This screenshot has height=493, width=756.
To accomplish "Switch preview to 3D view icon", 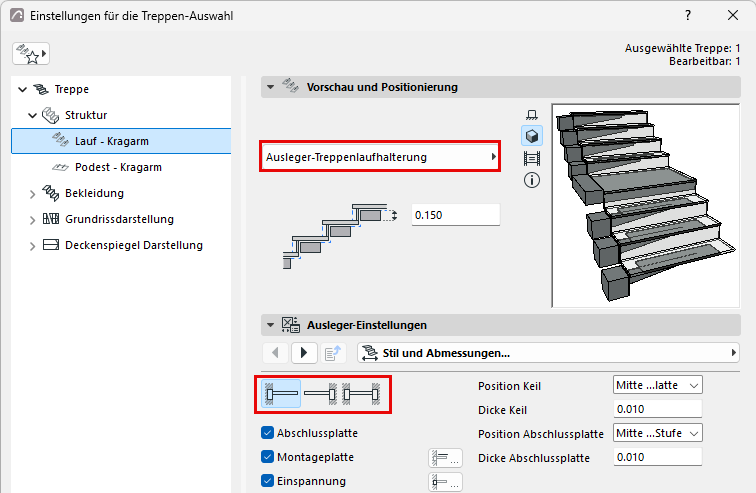I will click(532, 136).
